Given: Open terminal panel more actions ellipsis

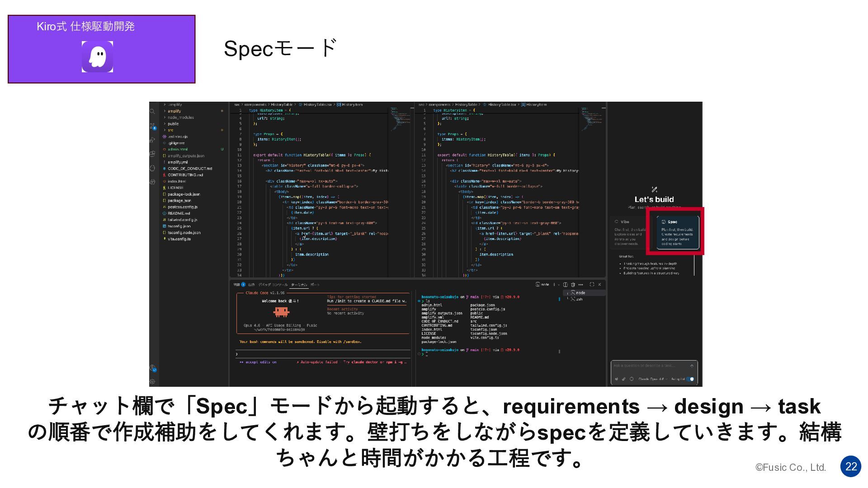Looking at the screenshot, I should [x=580, y=285].
